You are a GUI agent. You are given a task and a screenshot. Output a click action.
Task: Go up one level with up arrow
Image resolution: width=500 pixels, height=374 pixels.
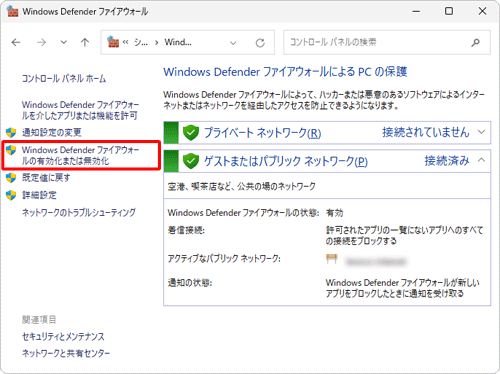[x=85, y=42]
